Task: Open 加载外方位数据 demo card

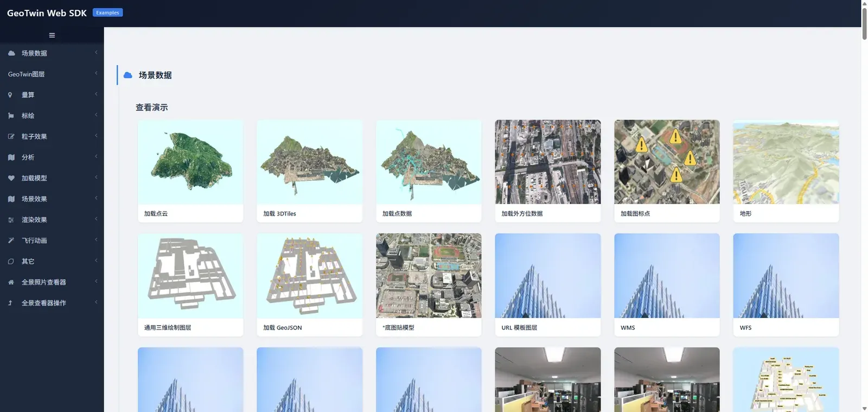Action: point(548,171)
